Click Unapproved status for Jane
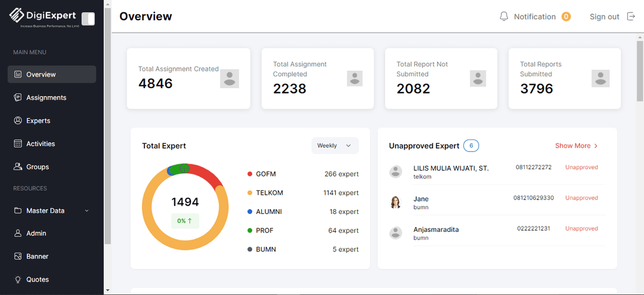 pyautogui.click(x=581, y=198)
